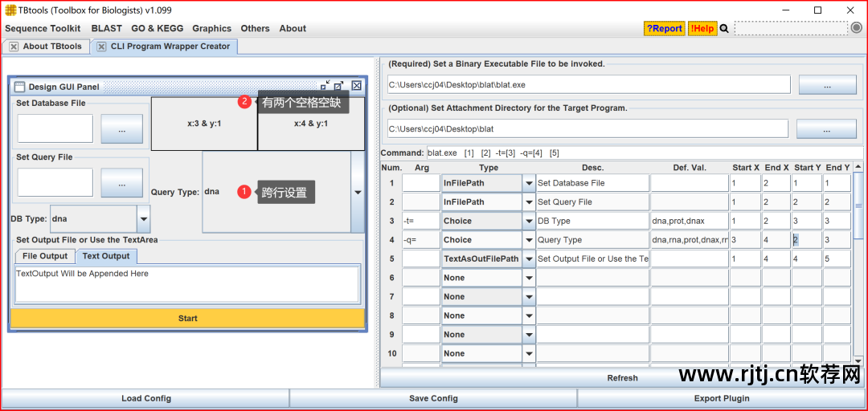Click the attachment directory path field

588,128
